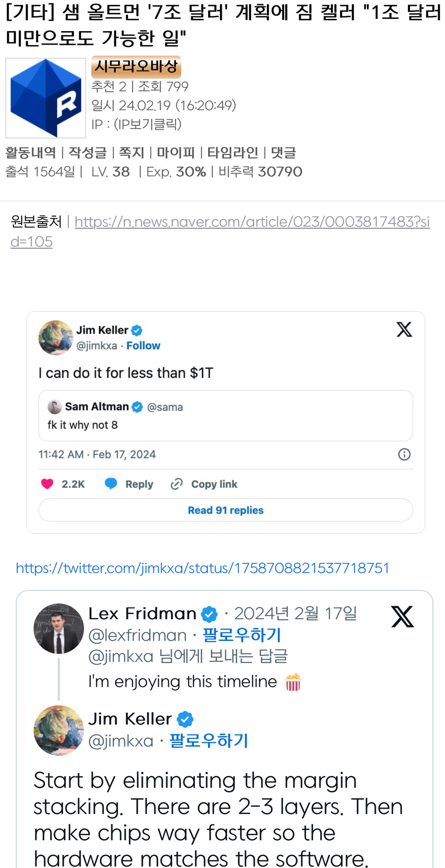This screenshot has width=445, height=868.
Task: Follow Jim Keller via the Follow link
Action: pos(143,346)
